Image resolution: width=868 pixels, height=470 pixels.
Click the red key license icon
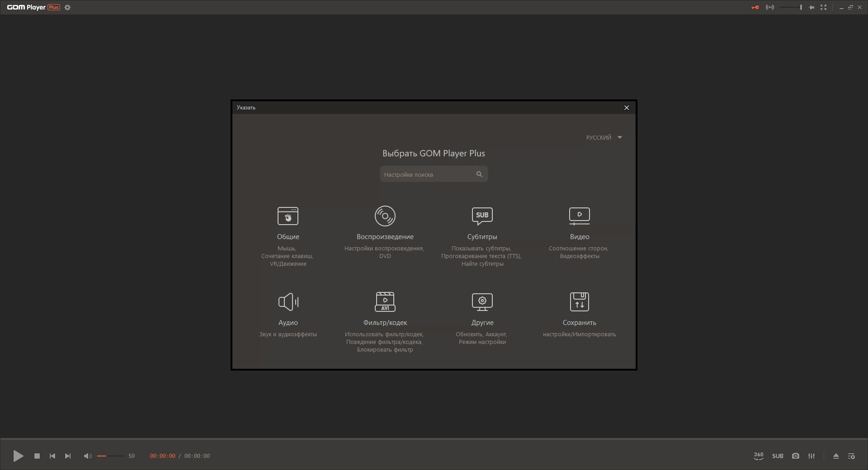coord(755,7)
